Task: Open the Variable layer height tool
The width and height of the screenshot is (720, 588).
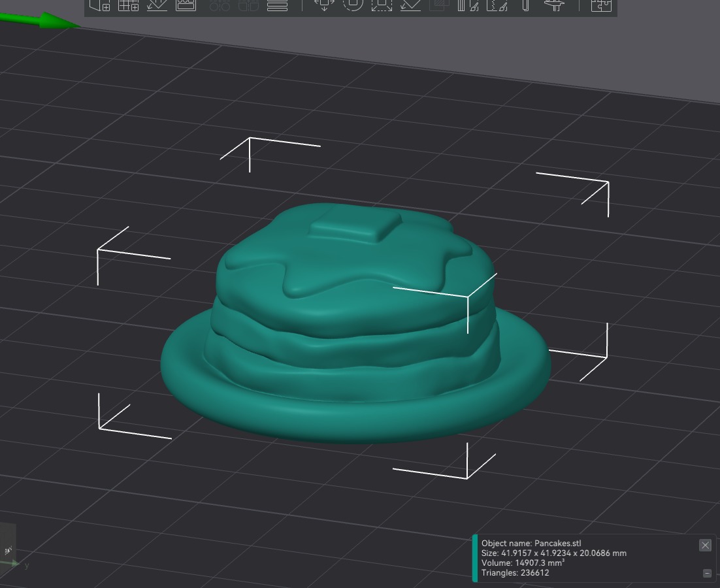Action: tap(277, 4)
